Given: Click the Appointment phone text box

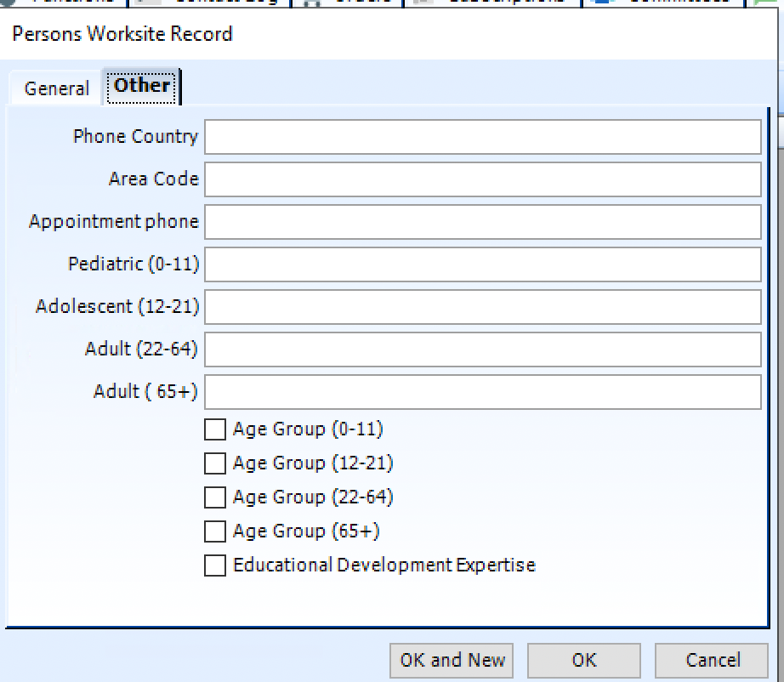Looking at the screenshot, I should 482,221.
